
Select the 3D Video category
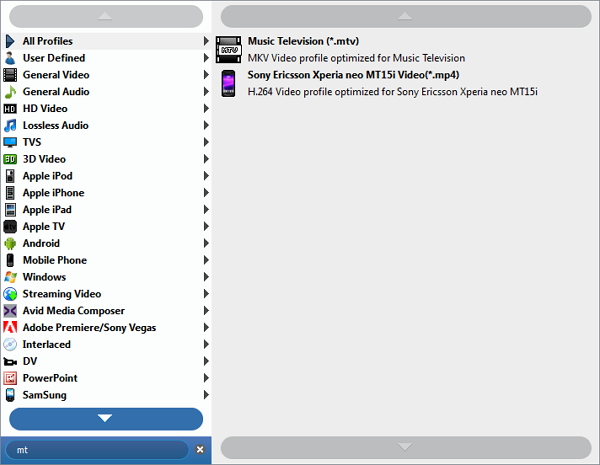tap(106, 159)
